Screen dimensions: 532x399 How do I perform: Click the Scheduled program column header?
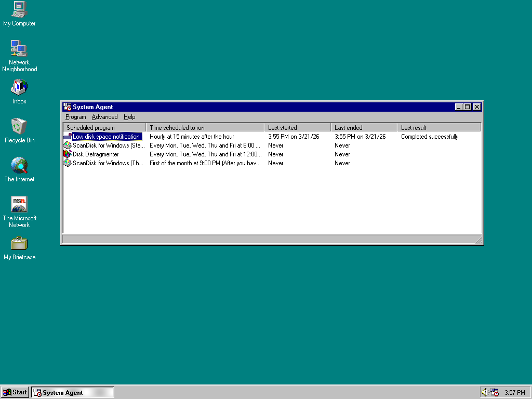104,127
